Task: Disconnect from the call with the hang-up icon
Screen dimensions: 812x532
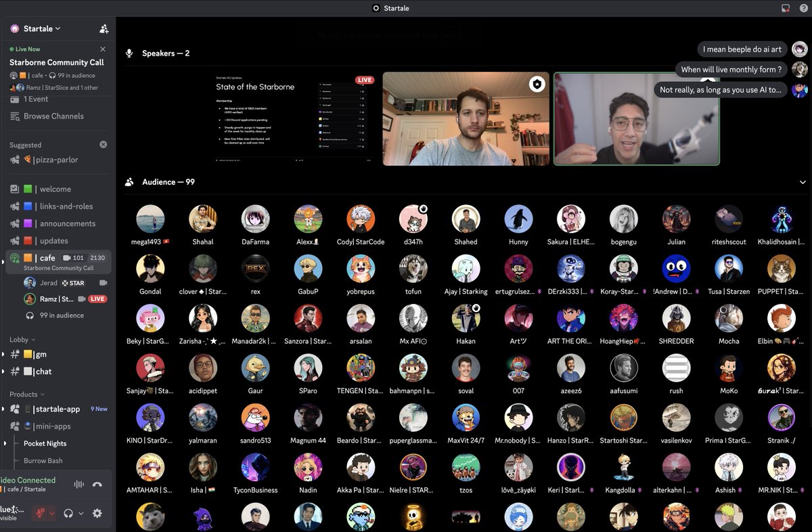Action: tap(97, 485)
